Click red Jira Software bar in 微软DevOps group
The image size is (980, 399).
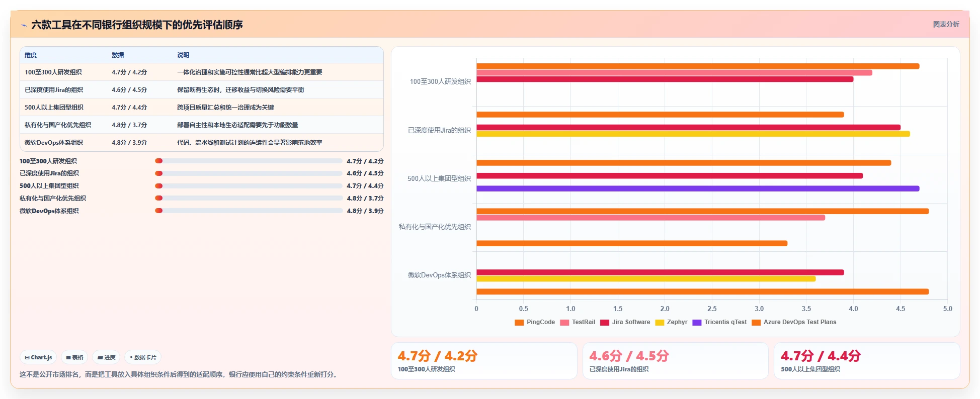click(660, 272)
